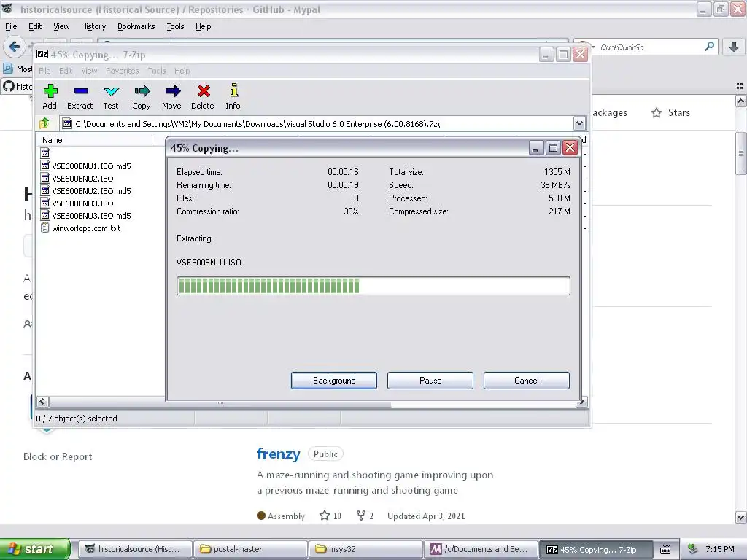
Task: Click the taskbar clock showing 7:15 PM
Action: [720, 549]
